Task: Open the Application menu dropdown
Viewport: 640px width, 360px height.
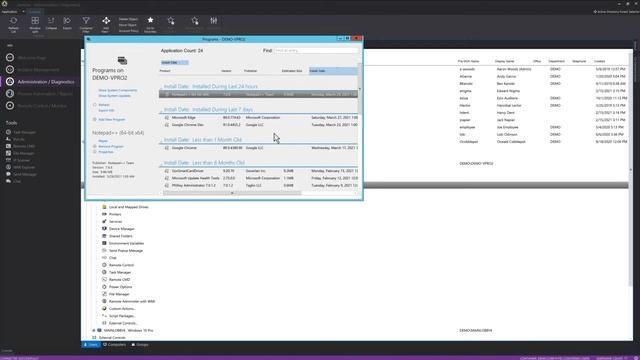Action: click(x=12, y=12)
